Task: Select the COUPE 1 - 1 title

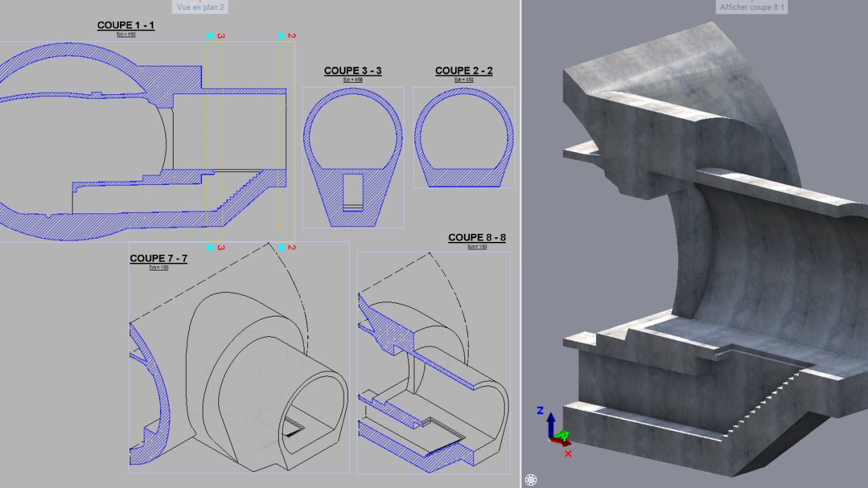Action: [x=125, y=25]
